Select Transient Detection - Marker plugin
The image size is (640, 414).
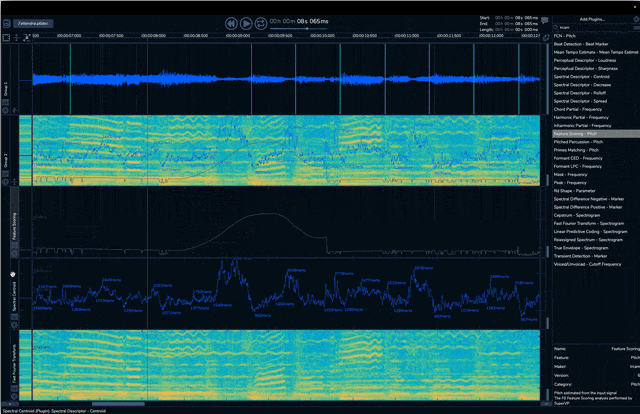(x=586, y=255)
